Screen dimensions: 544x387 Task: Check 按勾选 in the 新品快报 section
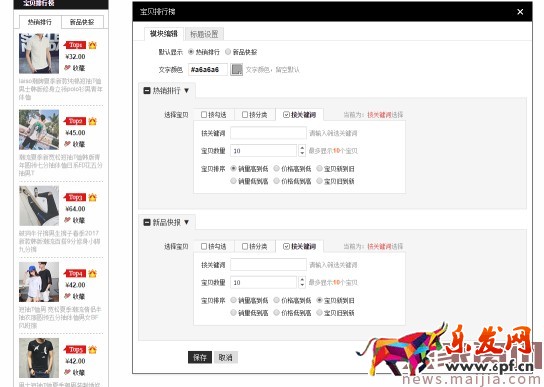204,246
